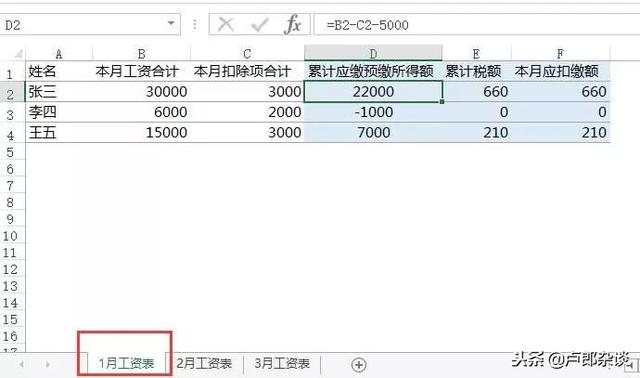The image size is (640, 378).
Task: Click 本月应扣缴额 cell 210 in column F
Action: [560, 133]
